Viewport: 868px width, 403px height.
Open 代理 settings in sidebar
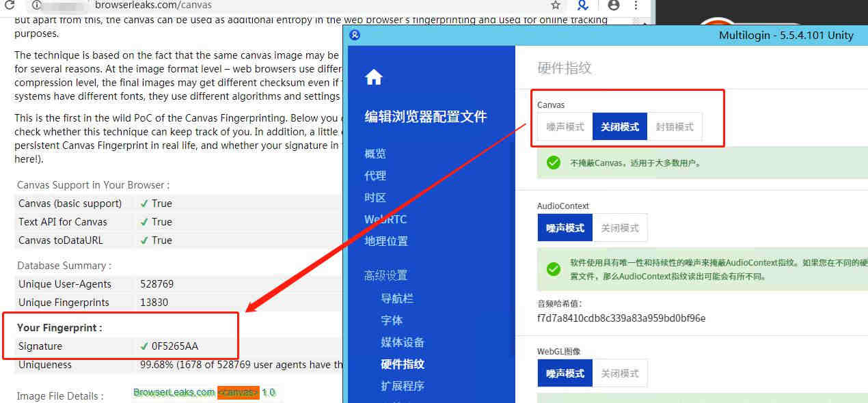[375, 176]
